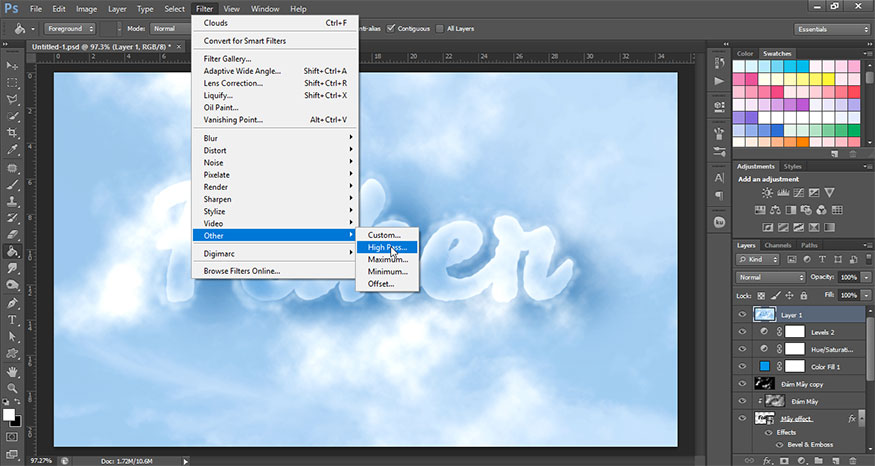
Task: Add a Curves adjustment icon
Action: pos(799,193)
